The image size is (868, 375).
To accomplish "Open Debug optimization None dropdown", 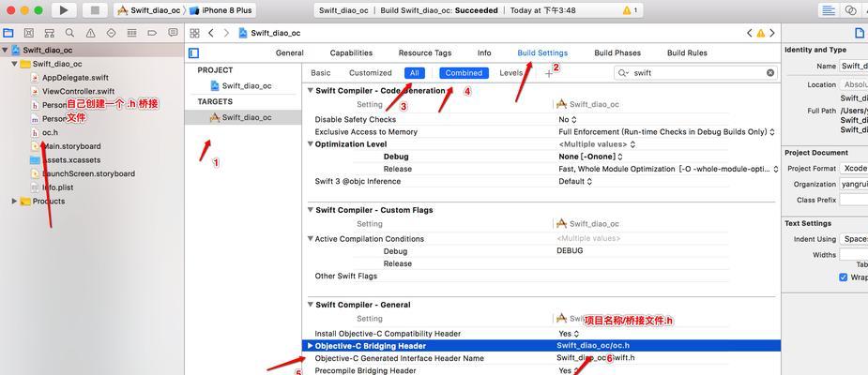I will click(590, 157).
